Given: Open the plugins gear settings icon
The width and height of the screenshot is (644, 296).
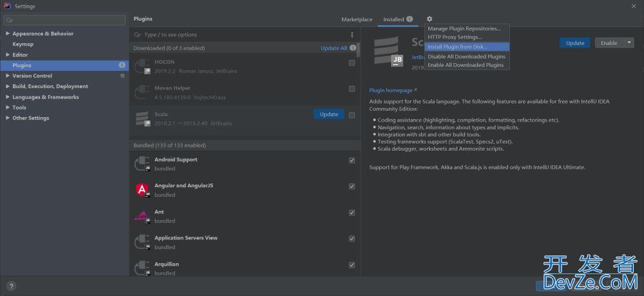Looking at the screenshot, I should (x=429, y=19).
